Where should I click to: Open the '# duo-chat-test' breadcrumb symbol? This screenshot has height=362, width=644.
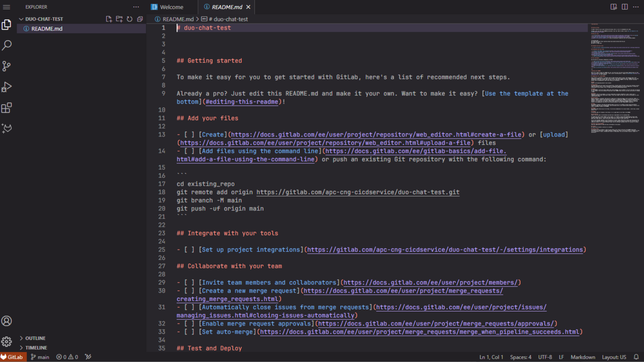(224, 19)
